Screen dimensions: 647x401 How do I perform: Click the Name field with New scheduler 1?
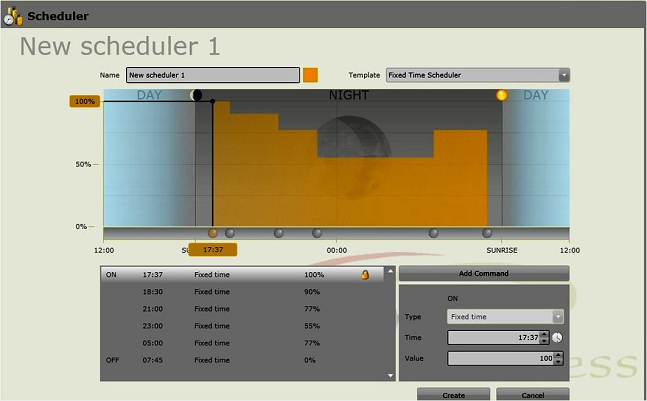pyautogui.click(x=212, y=75)
